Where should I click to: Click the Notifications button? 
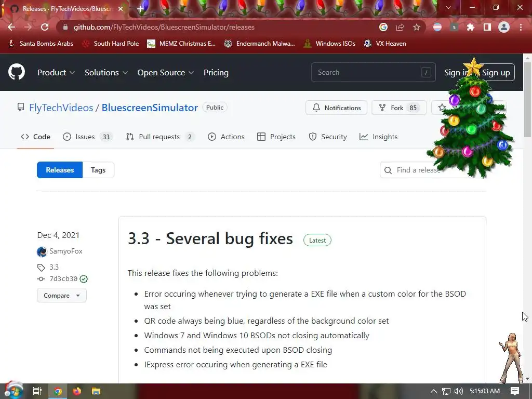(336, 108)
